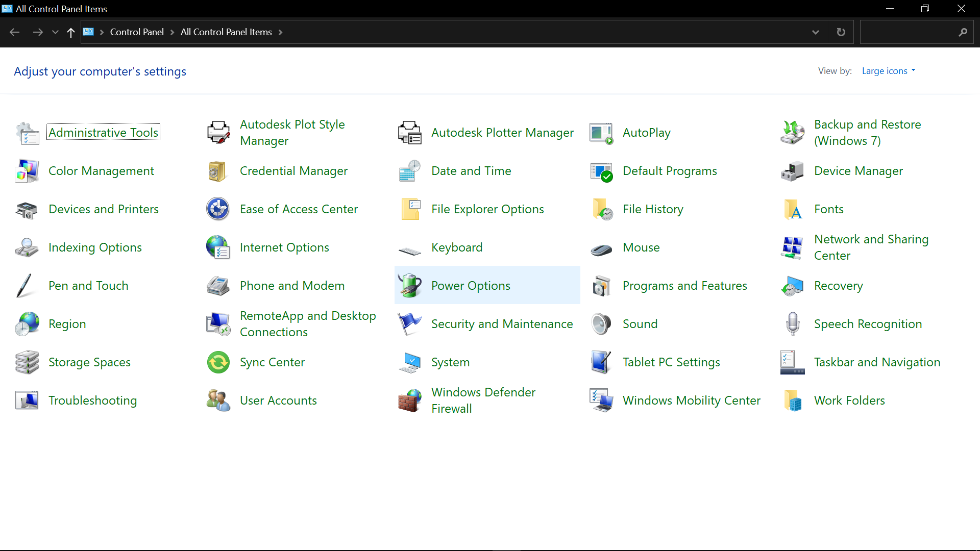This screenshot has width=980, height=551.
Task: Expand the address bar history dropdown
Action: pyautogui.click(x=815, y=32)
